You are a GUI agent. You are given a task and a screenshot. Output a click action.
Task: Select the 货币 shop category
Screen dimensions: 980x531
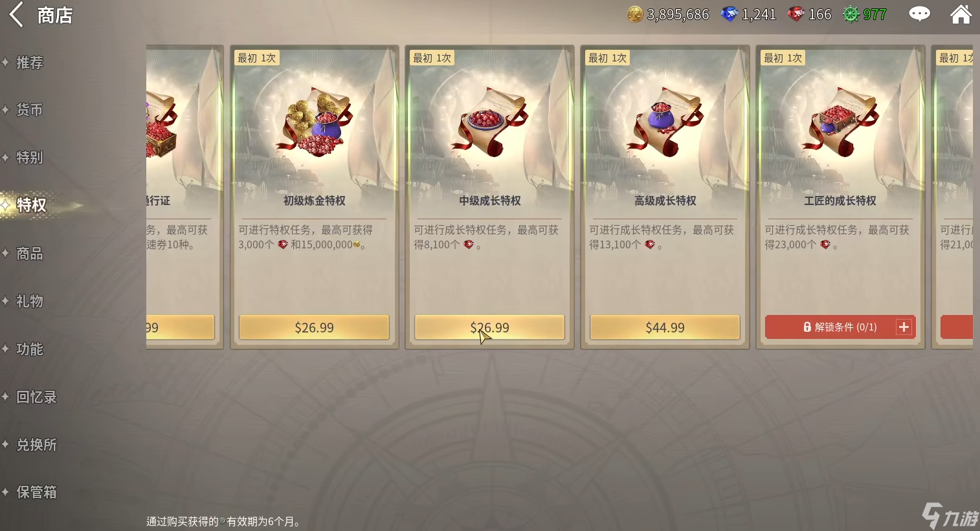(30, 110)
